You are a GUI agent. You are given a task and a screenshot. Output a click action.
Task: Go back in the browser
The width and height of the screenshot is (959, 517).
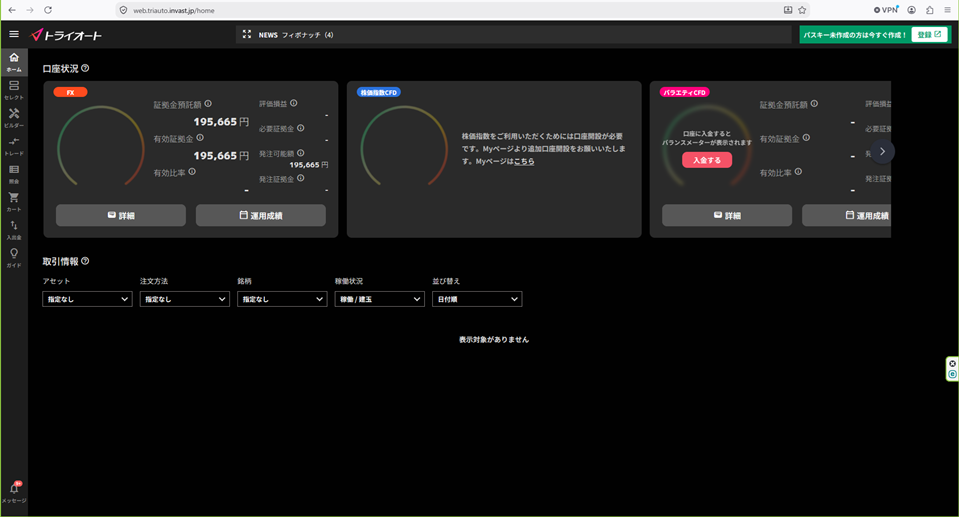(12, 10)
